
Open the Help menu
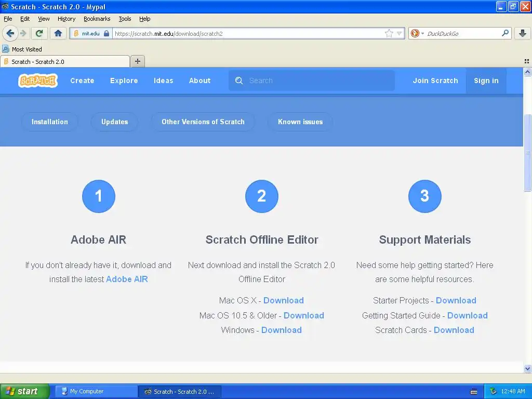click(145, 19)
